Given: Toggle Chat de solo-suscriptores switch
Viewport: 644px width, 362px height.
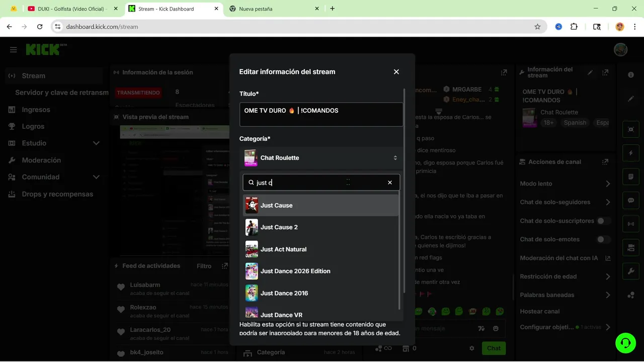Looking at the screenshot, I should [603, 221].
